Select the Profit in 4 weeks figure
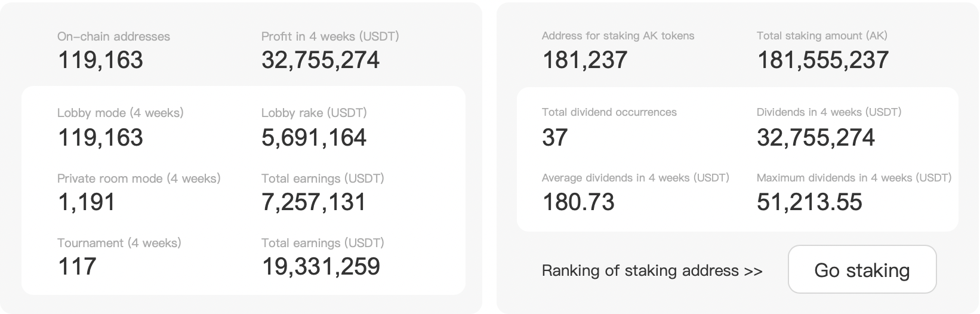The image size is (980, 314). pyautogui.click(x=320, y=60)
